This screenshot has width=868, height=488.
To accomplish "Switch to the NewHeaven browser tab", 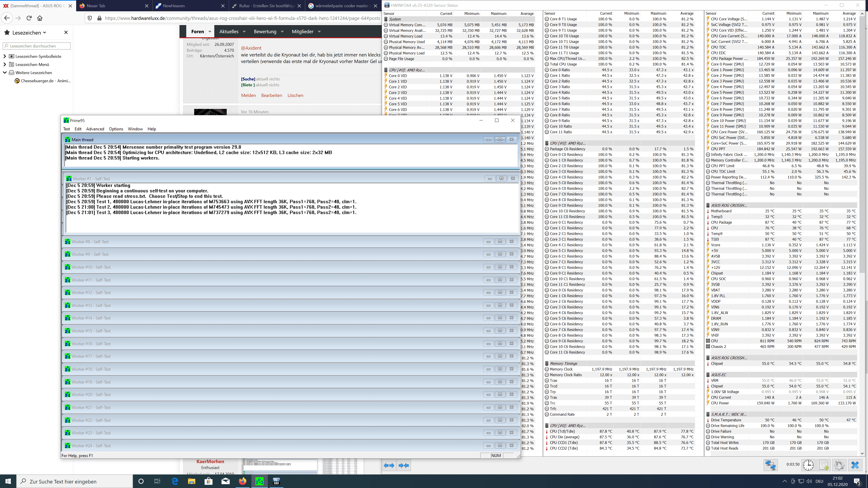I will pos(190,6).
